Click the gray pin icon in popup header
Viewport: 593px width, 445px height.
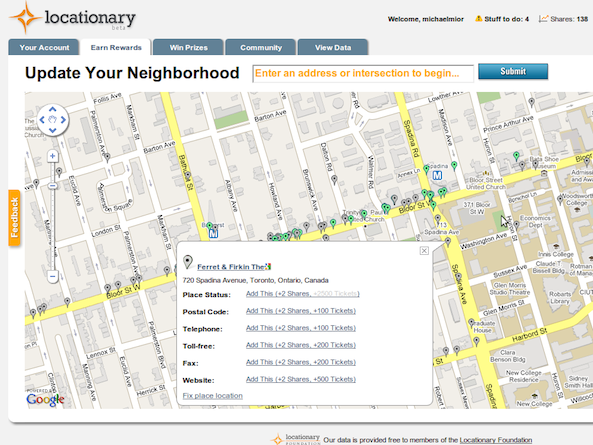(188, 262)
